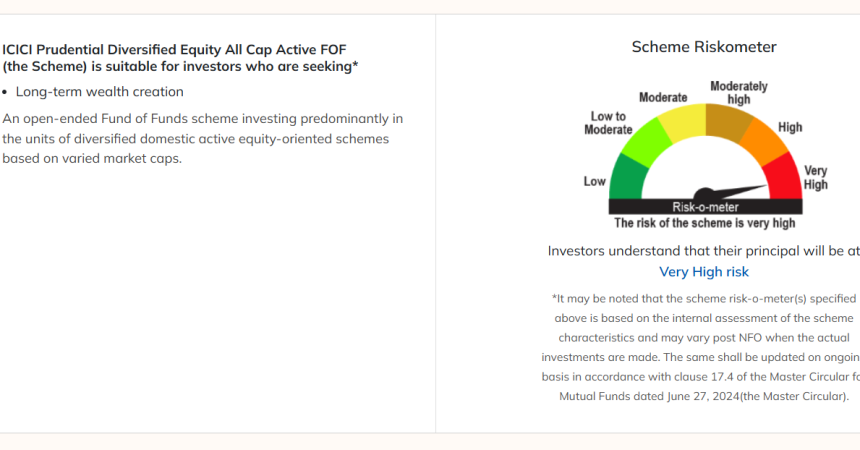Viewport: 860px width, 450px height.
Task: Click the ICICI Prudential Diversified Equity heading
Action: coord(180,58)
